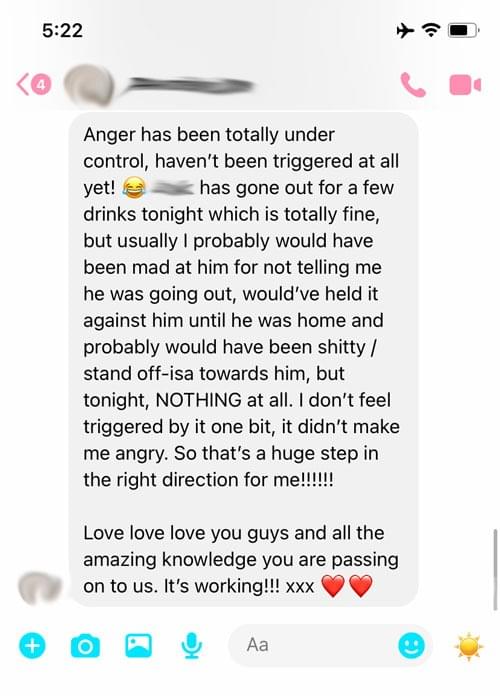The height and width of the screenshot is (696, 500).
Task: Tap the microphone to record voice message
Action: point(192,646)
